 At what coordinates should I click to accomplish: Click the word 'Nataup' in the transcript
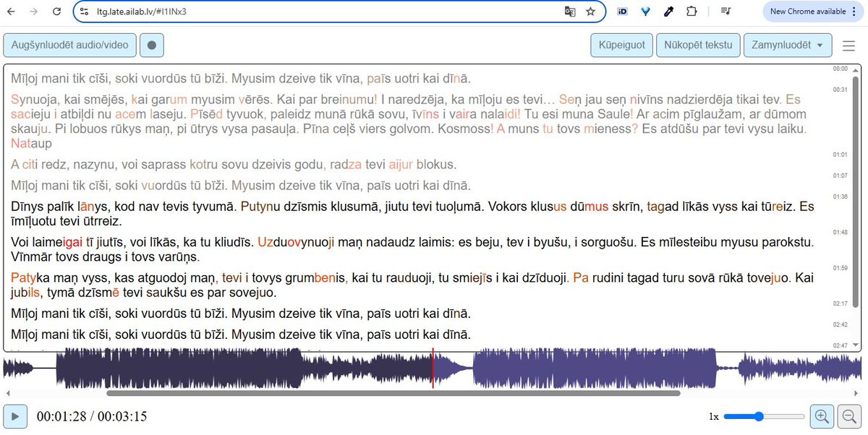[30, 143]
